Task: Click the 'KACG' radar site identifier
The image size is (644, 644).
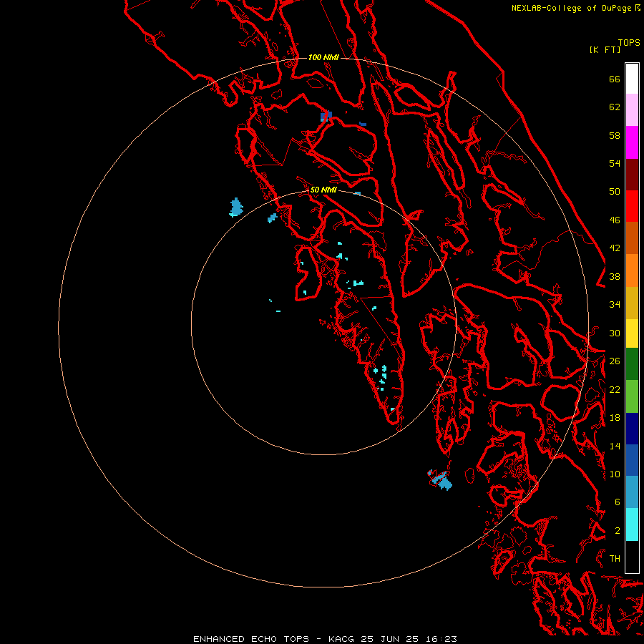Action: click(341, 639)
